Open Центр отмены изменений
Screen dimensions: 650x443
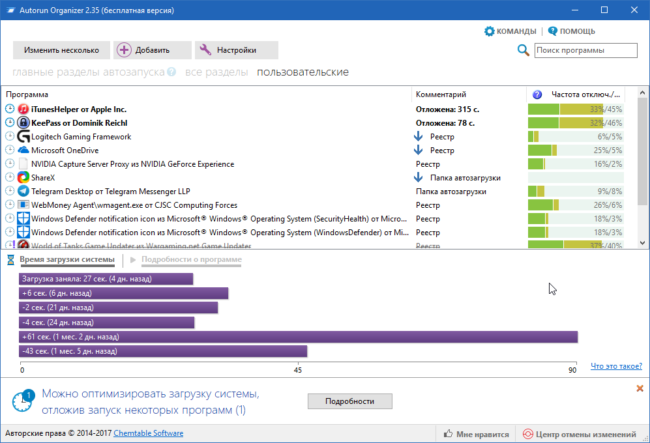click(x=581, y=434)
